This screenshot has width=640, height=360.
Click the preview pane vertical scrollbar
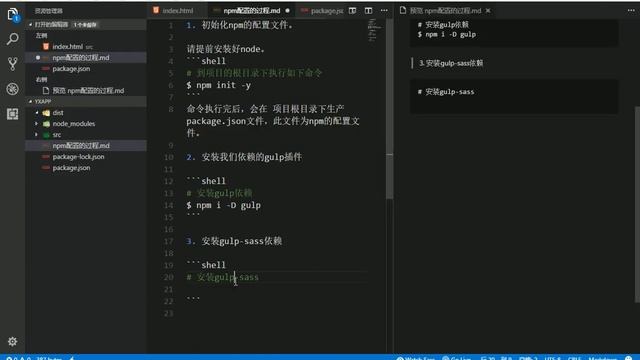637,204
